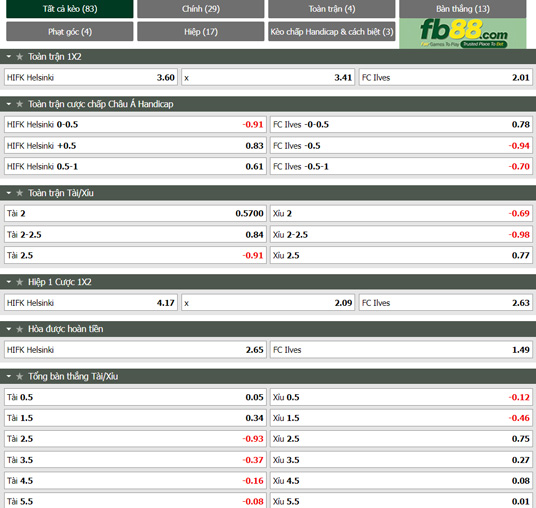Star the Toàn trận cược chấp Châu Á Handicap section

[19, 104]
